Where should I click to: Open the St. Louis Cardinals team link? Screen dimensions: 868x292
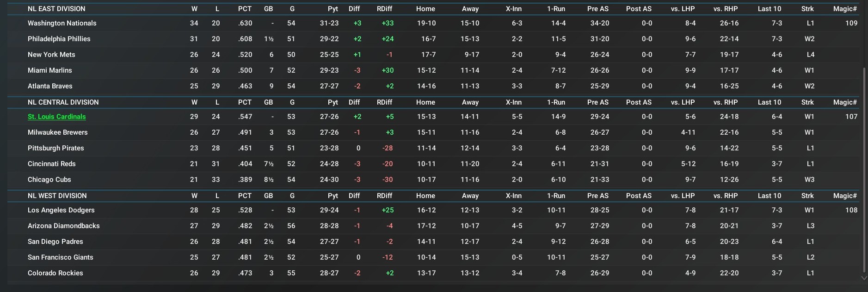point(56,117)
